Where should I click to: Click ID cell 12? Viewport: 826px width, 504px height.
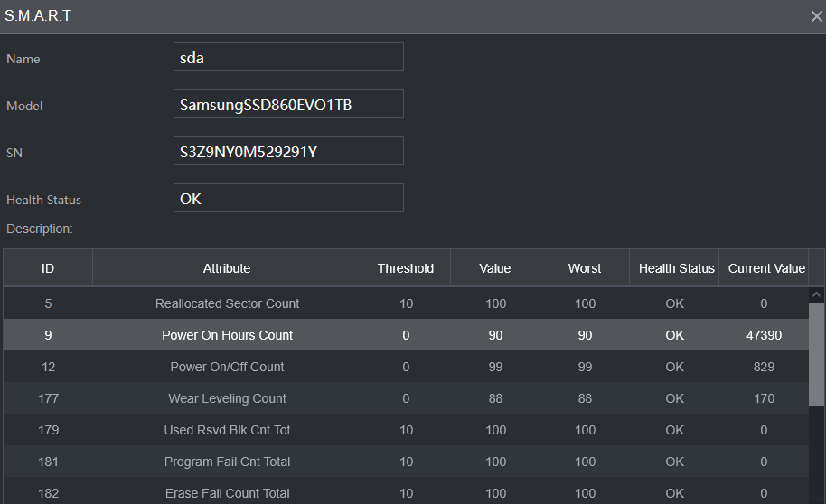click(48, 367)
